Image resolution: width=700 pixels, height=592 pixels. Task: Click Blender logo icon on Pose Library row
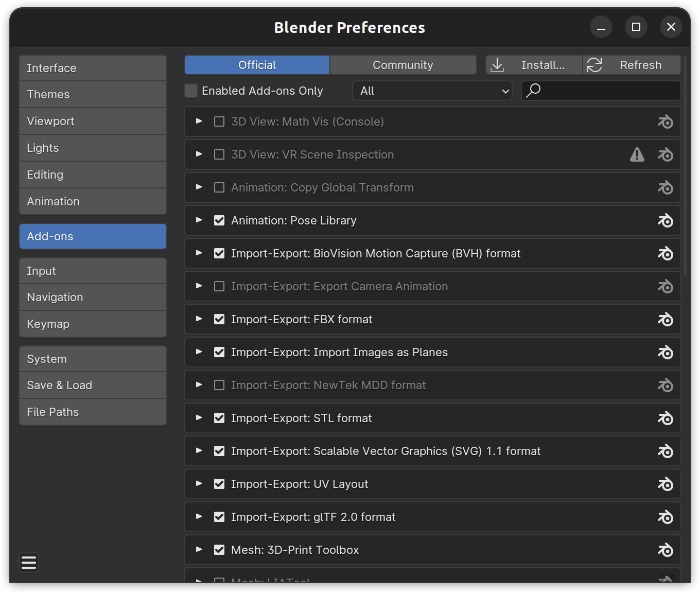coord(665,221)
